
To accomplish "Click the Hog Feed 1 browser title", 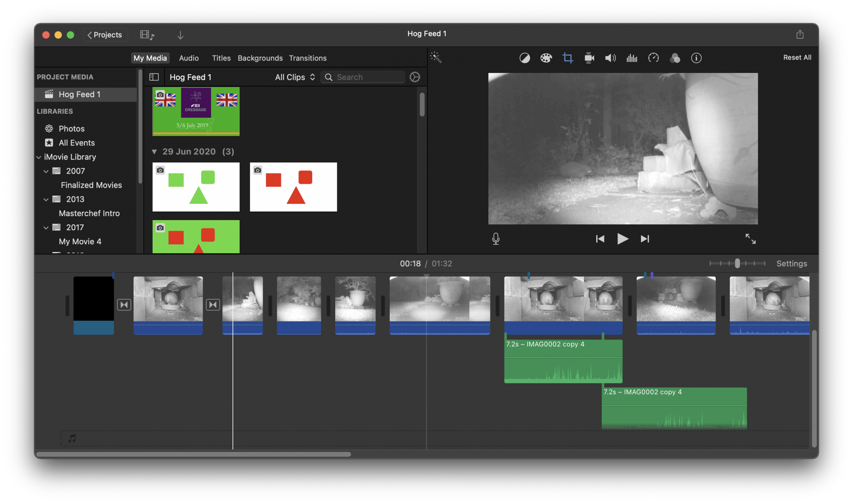I will click(x=191, y=77).
